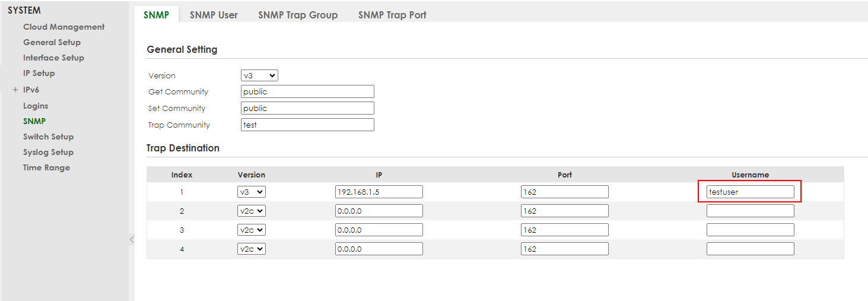Open Version dropdown for trap index 2
The width and height of the screenshot is (868, 301).
point(252,211)
